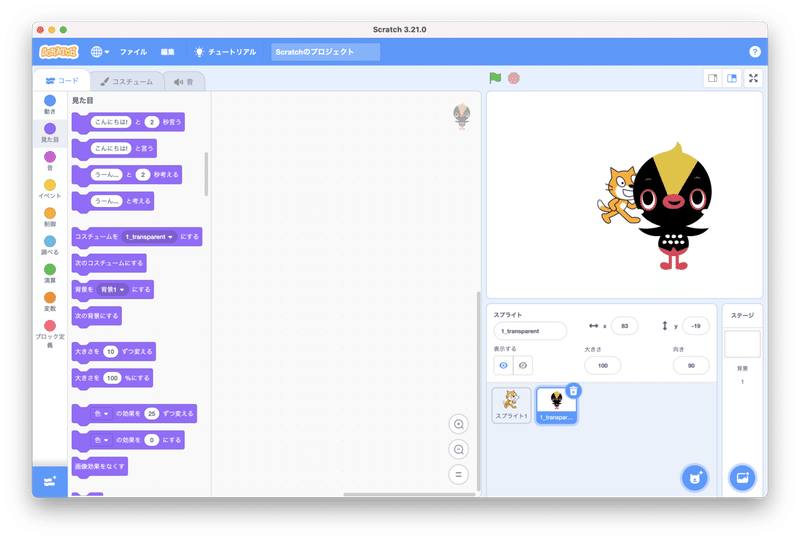Select the stage backdrop thumbnail

[x=742, y=344]
